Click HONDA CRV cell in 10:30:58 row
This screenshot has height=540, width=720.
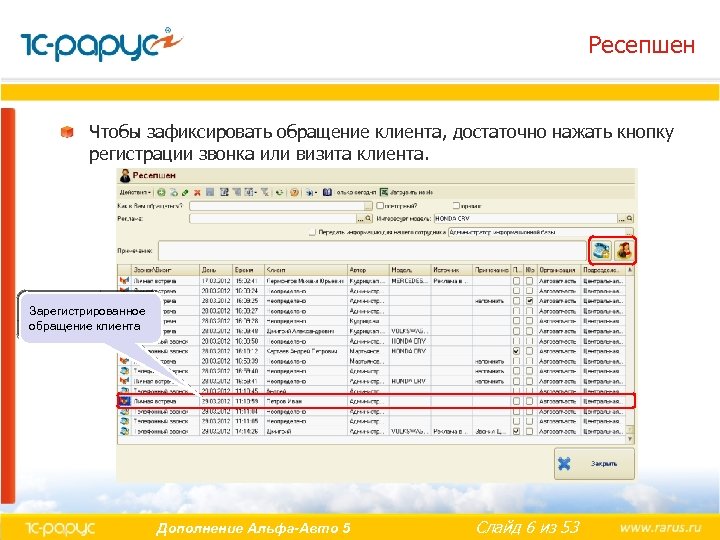[x=410, y=341]
